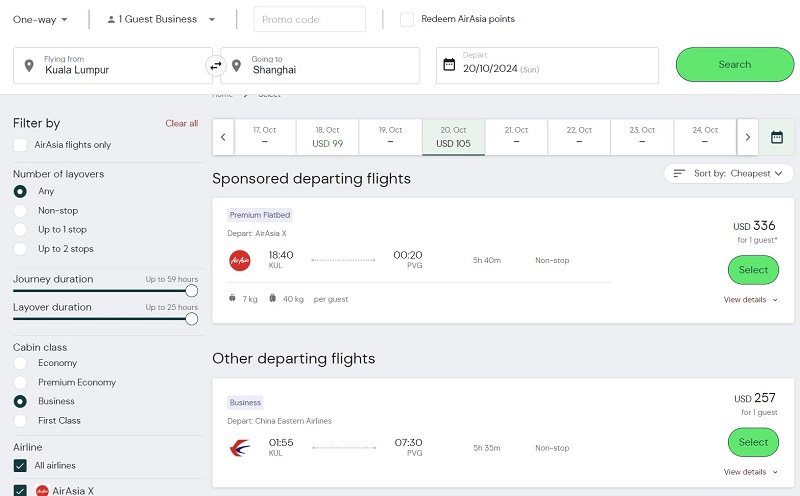Open Sort by Cheapest dropdown

729,173
